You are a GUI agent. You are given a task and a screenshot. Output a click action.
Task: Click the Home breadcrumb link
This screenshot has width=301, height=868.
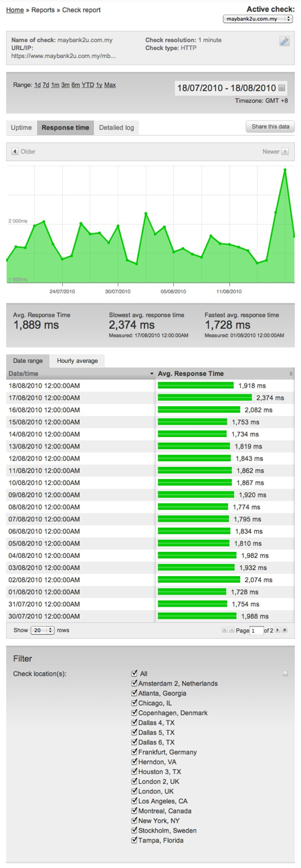click(x=15, y=10)
